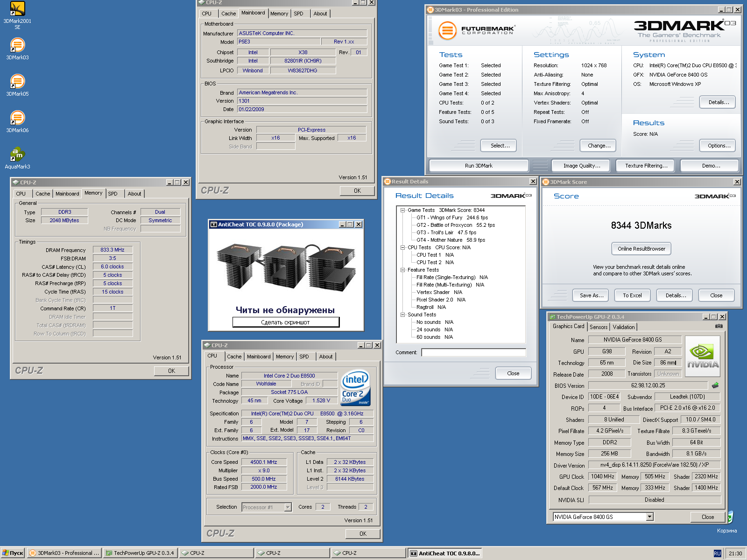The image size is (747, 560).
Task: Click the Image Quality button
Action: (x=582, y=166)
